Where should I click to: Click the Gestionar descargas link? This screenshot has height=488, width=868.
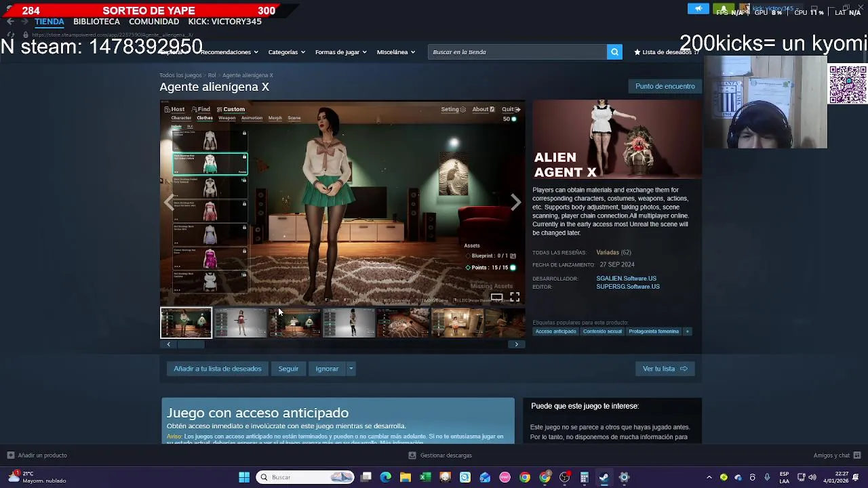446,455
